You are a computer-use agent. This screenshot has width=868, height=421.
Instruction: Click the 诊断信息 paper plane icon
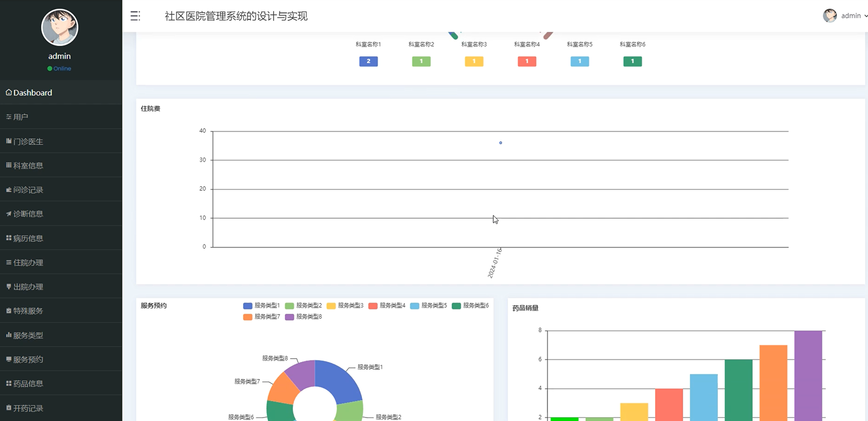[x=9, y=214]
